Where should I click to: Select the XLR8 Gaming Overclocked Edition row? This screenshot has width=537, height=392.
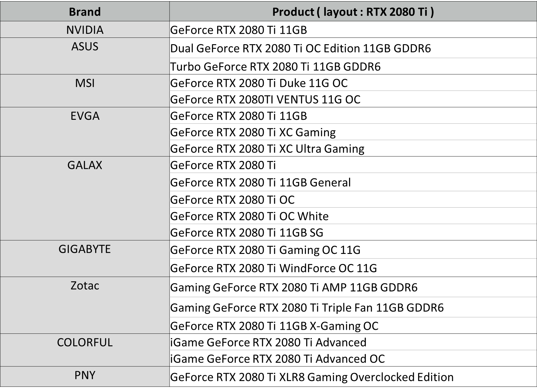tap(353, 377)
